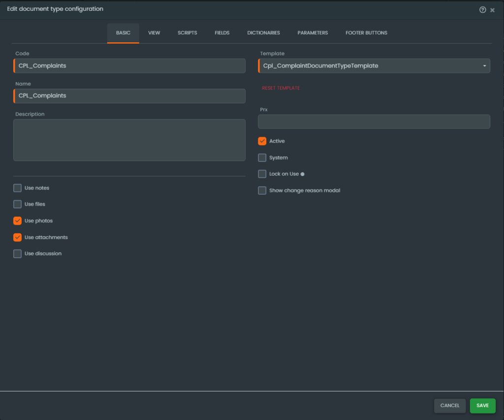
Task: Enable the Use notes checkbox
Action: point(18,188)
